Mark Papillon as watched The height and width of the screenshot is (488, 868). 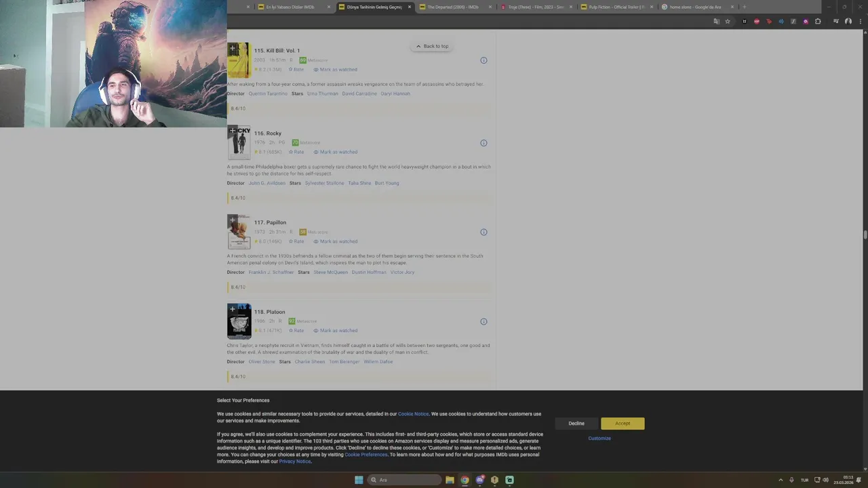coord(335,241)
